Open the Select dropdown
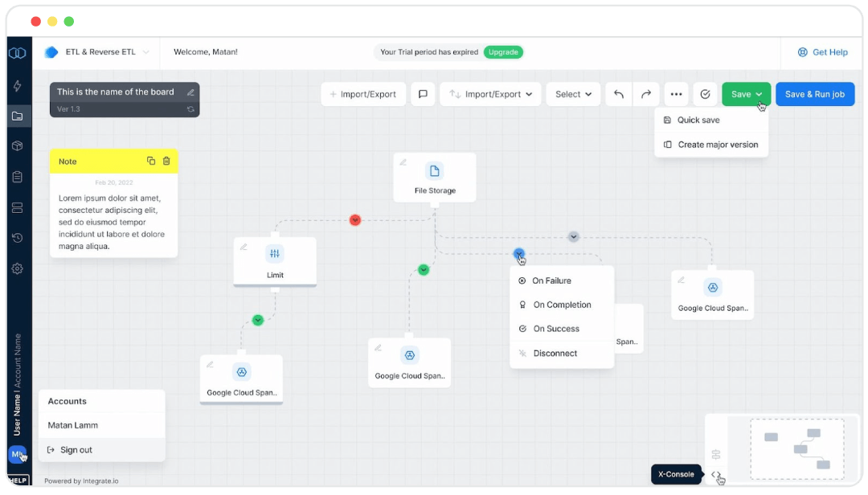 coord(573,94)
